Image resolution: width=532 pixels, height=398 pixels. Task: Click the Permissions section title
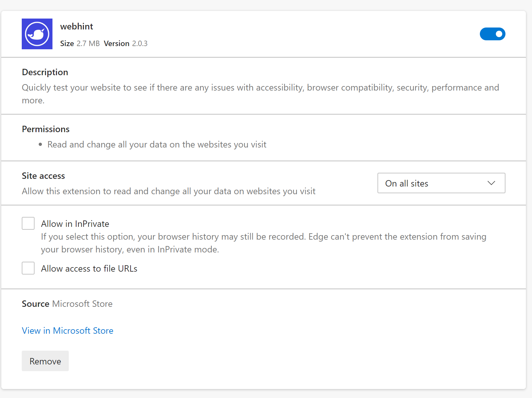(x=45, y=129)
